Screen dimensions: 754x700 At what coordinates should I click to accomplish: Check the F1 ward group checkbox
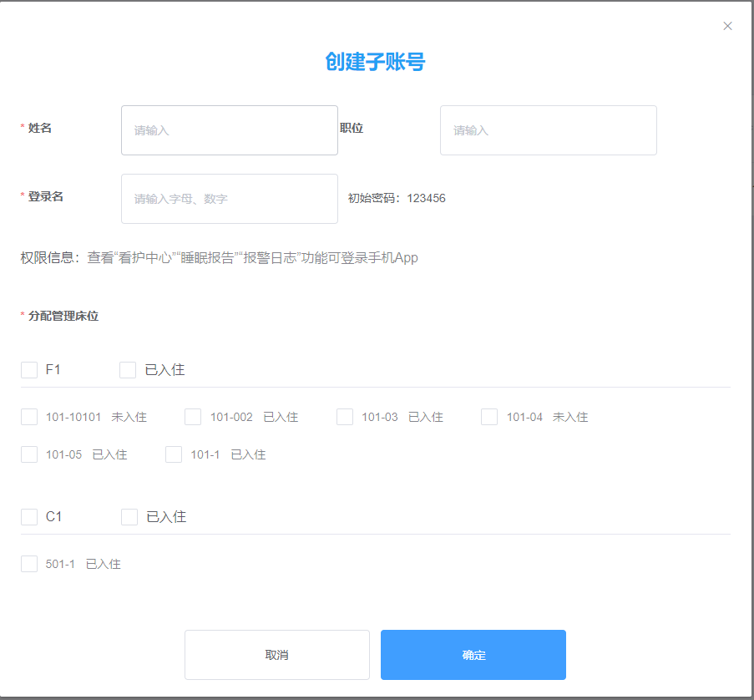tap(29, 369)
